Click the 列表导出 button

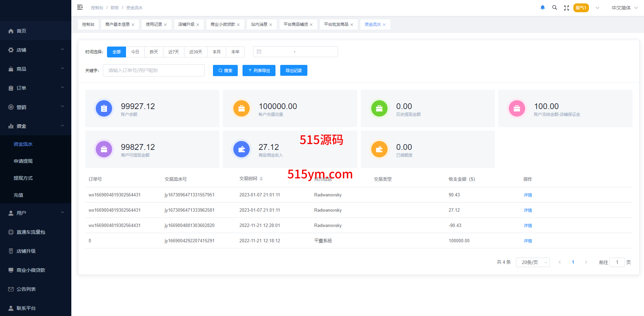tap(259, 70)
